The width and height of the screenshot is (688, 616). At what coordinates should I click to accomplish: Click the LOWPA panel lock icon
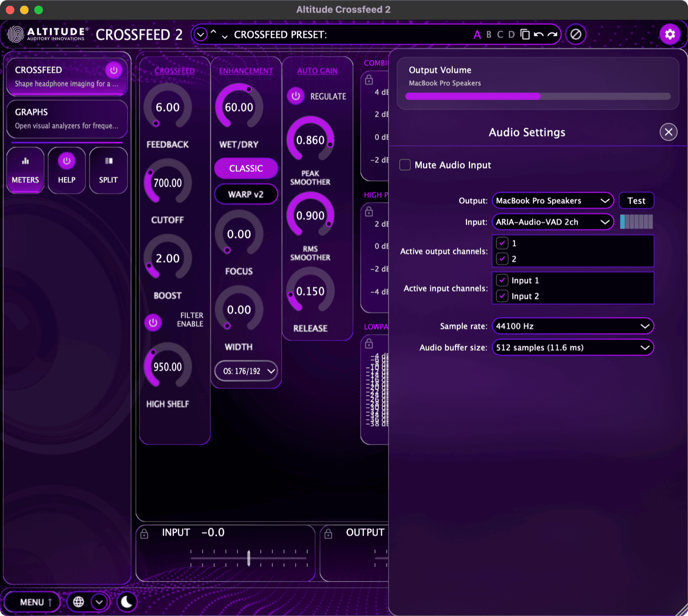pyautogui.click(x=369, y=343)
